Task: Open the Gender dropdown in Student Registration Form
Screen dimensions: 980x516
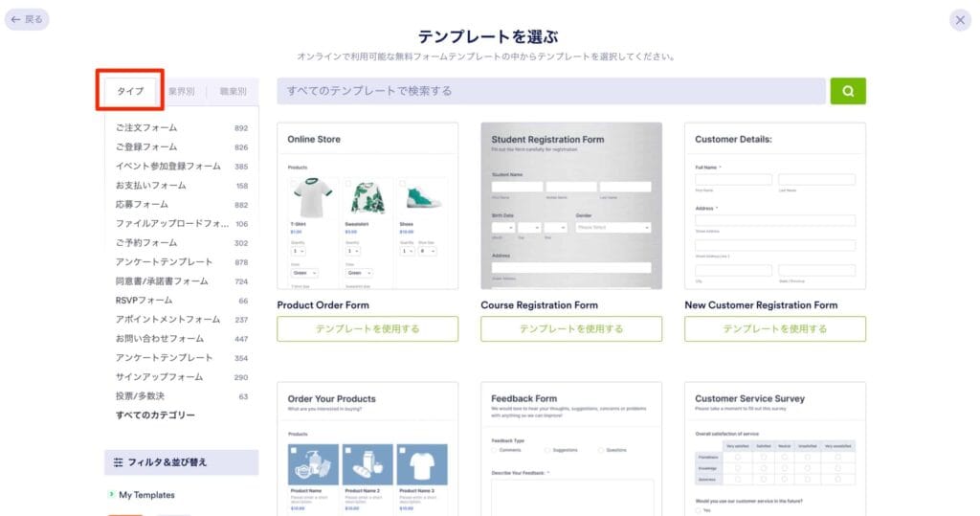Action: pos(613,228)
